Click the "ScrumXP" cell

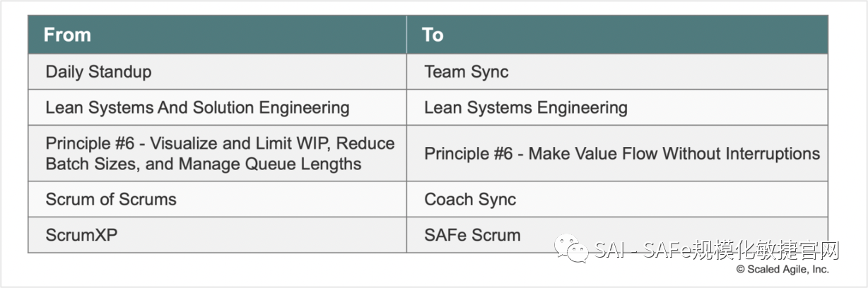click(x=81, y=234)
